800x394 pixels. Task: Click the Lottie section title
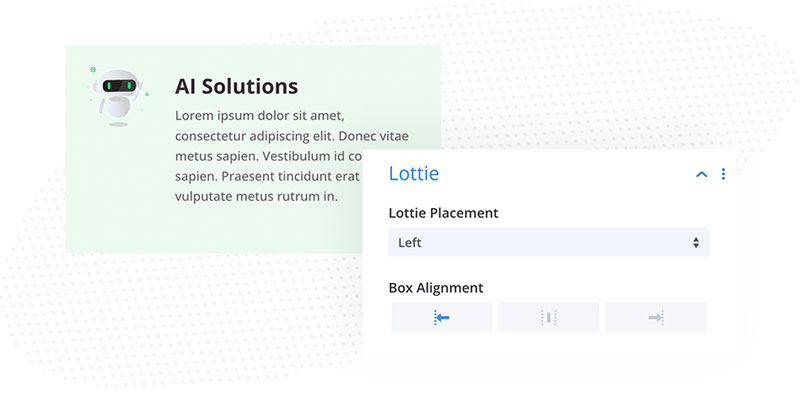coord(414,174)
